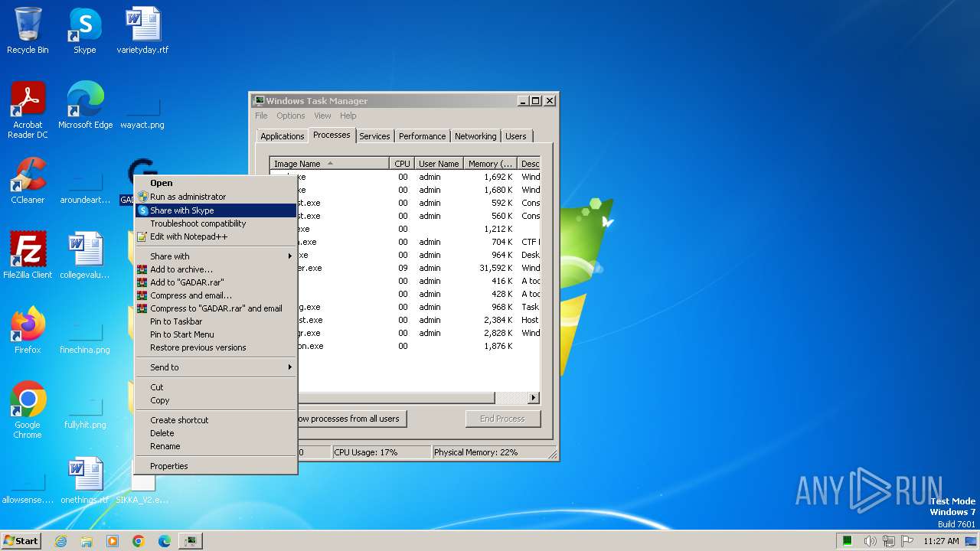Open the varietyday.rtf document icon

(142, 31)
